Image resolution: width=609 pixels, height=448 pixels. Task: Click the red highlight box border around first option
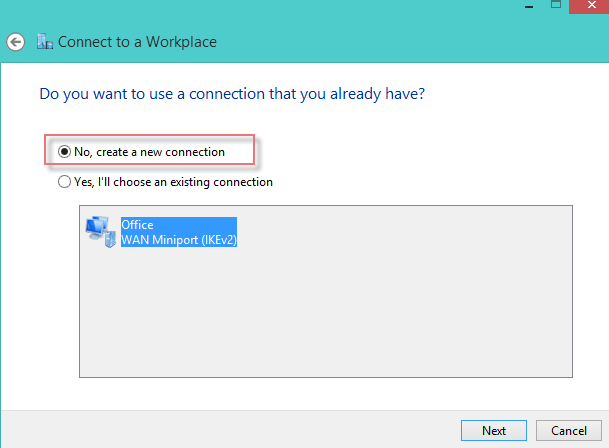pos(150,135)
